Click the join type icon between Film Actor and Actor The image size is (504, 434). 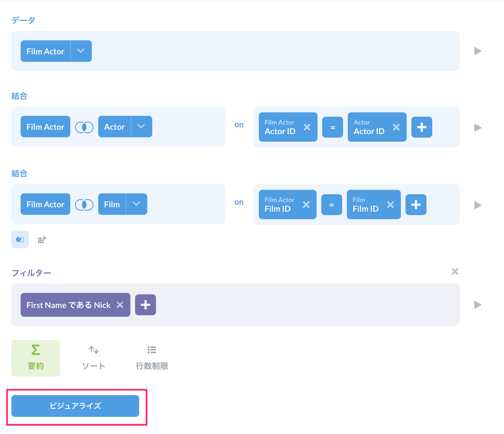(84, 127)
